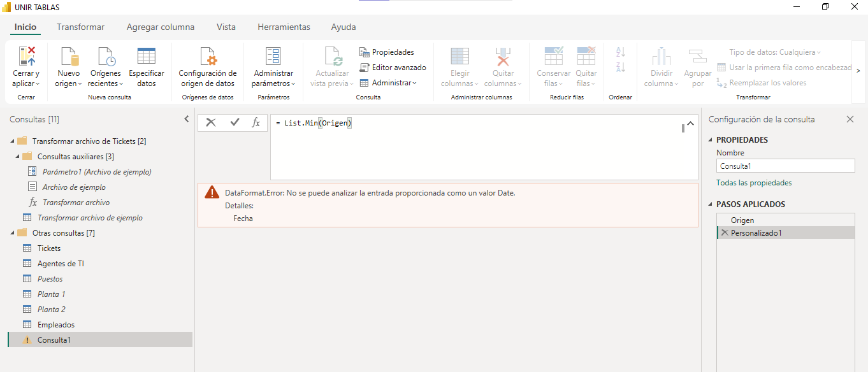Click the Nombre field containing Consulta1
The height and width of the screenshot is (372, 868).
[785, 166]
